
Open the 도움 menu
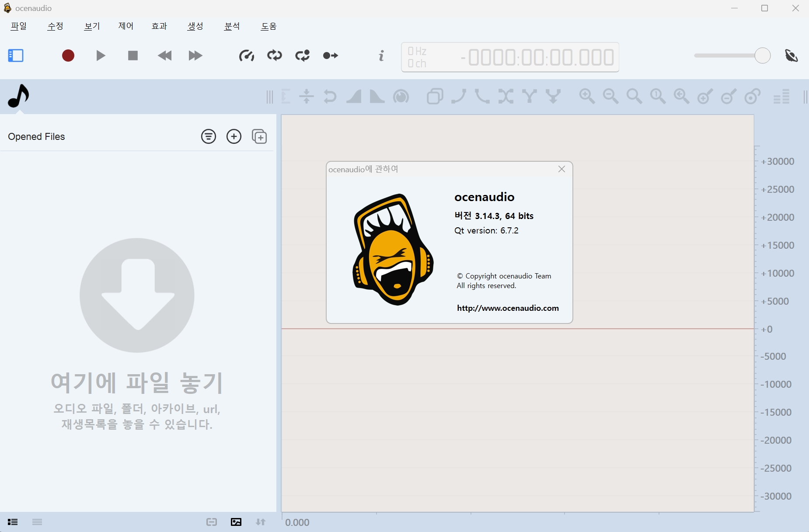269,26
